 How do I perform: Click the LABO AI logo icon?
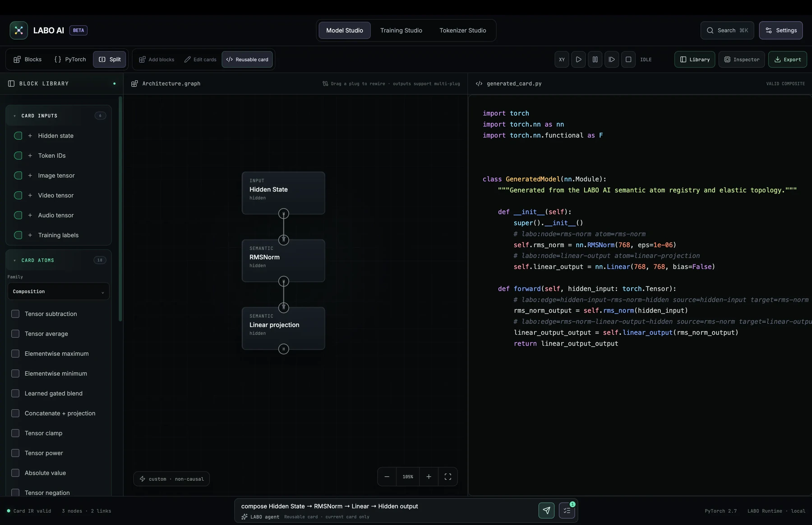(18, 30)
